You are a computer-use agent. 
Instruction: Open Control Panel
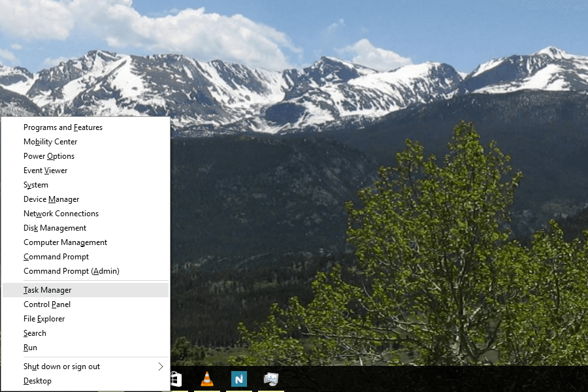[x=86, y=304]
